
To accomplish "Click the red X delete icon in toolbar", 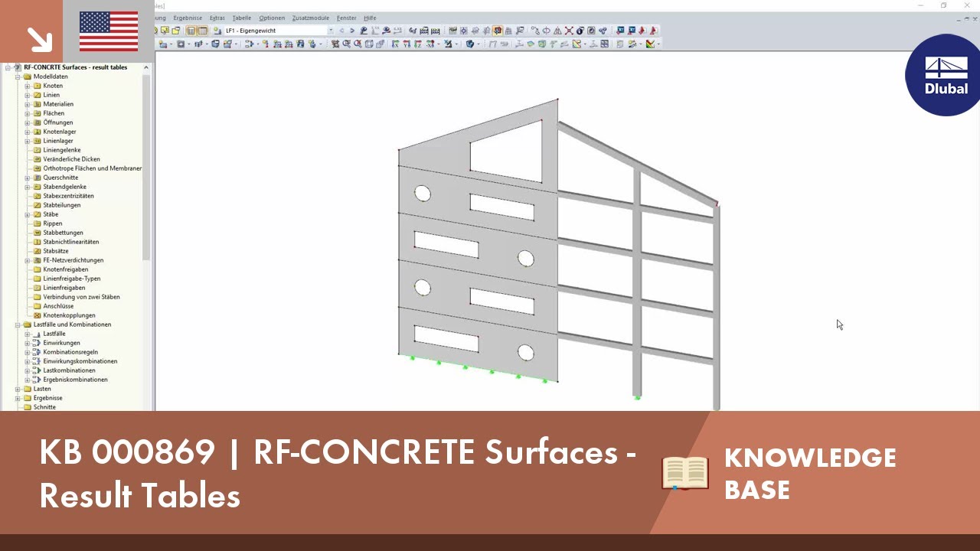I will 569,31.
